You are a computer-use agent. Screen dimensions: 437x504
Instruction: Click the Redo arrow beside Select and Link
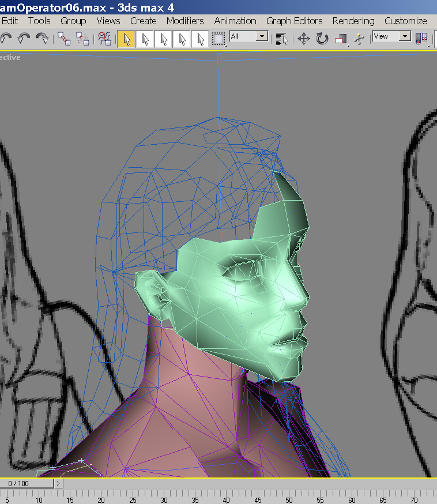pos(42,39)
